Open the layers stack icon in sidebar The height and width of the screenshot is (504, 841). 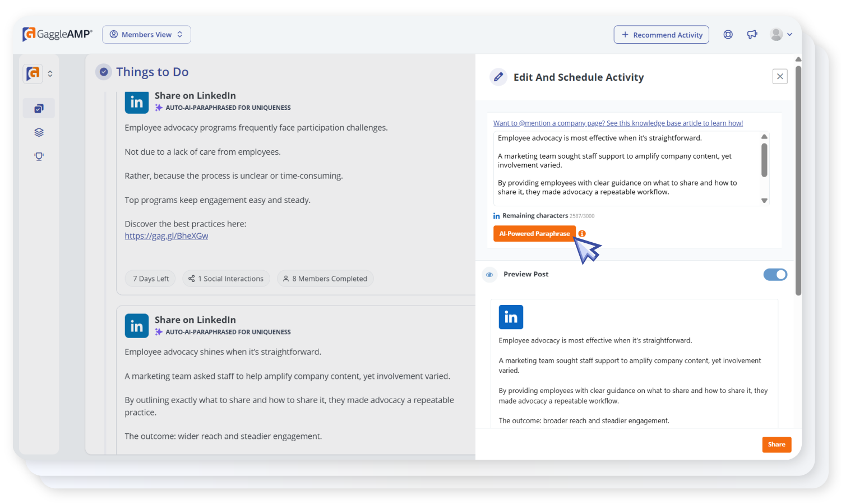point(39,132)
